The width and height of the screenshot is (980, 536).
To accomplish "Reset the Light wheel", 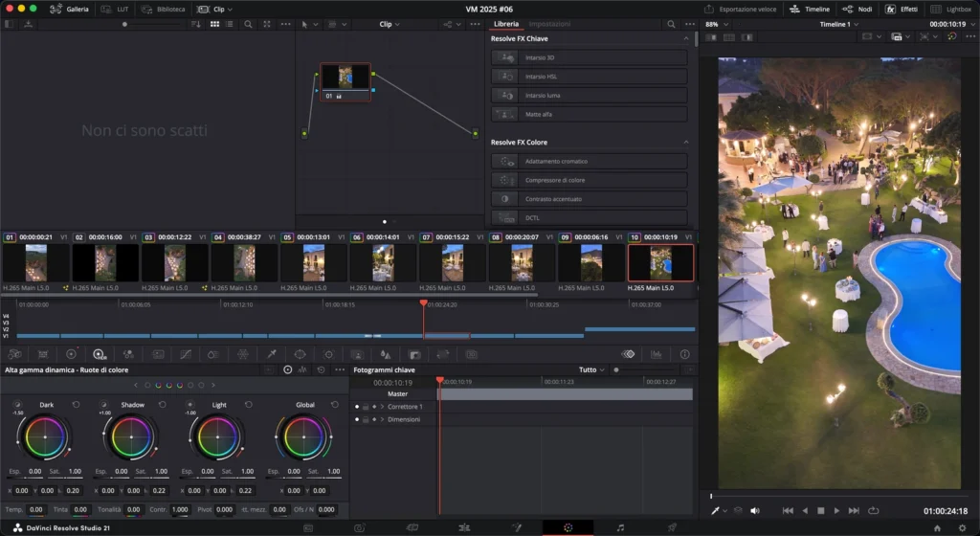I will click(x=248, y=405).
